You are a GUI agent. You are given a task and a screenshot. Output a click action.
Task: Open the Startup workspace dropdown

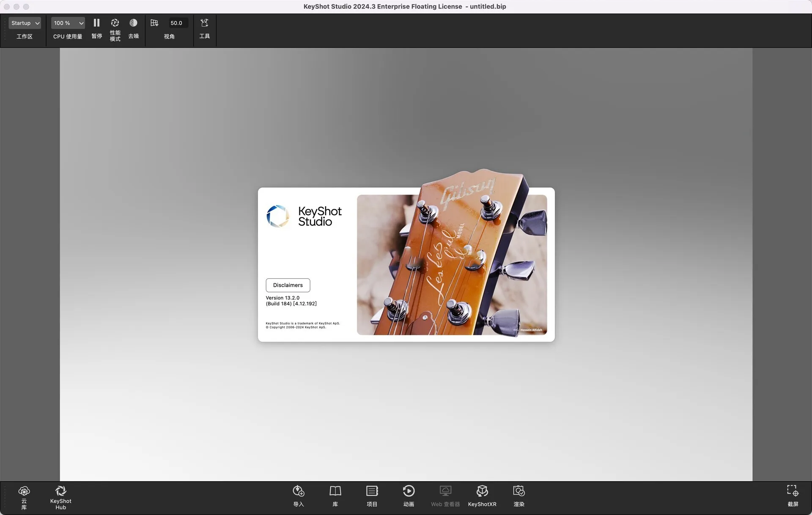[25, 23]
